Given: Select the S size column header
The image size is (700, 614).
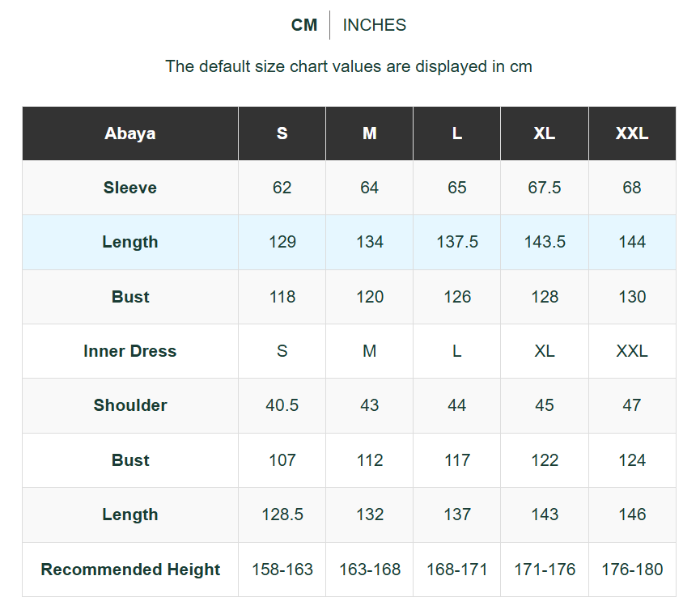Looking at the screenshot, I should [282, 133].
